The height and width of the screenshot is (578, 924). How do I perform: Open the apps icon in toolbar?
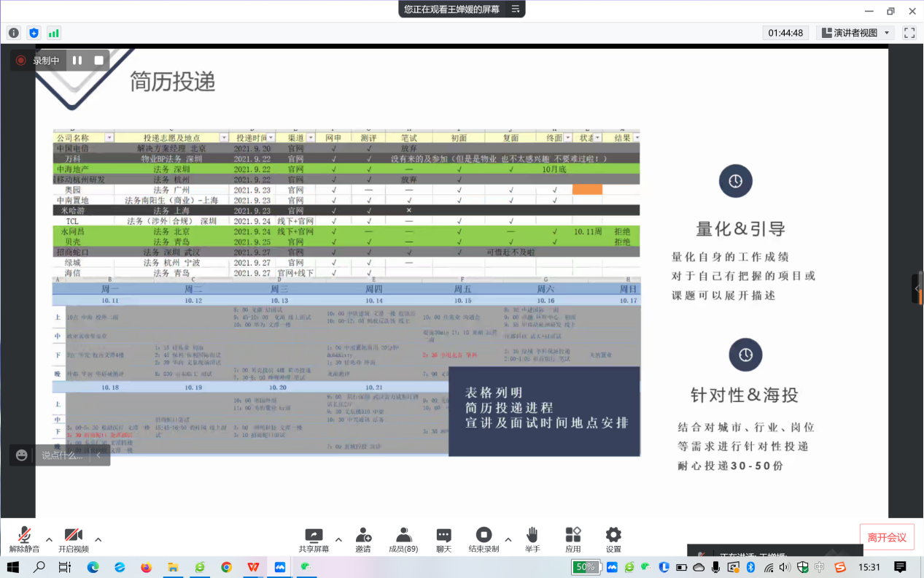point(573,539)
